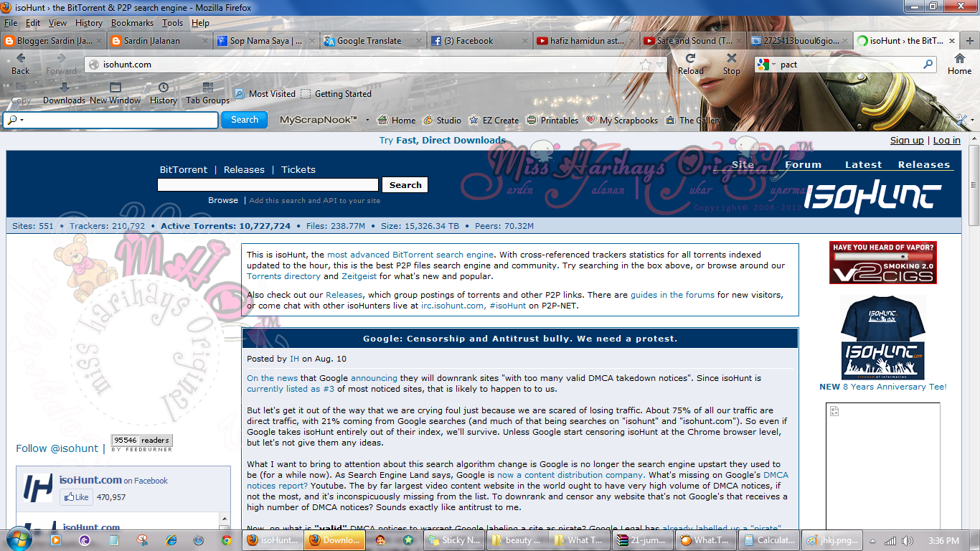Switch to the Google Translate tab

tap(372, 41)
